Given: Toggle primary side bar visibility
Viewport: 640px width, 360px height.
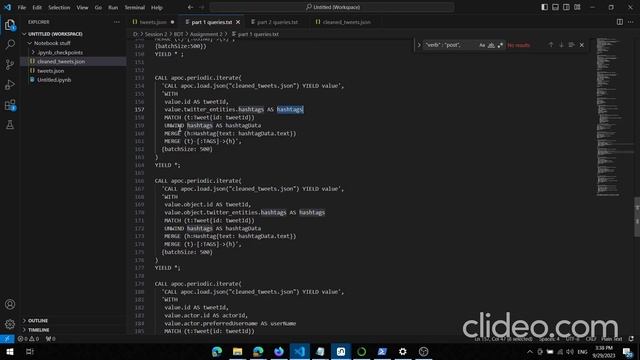Looking at the screenshot, I should coord(544,7).
